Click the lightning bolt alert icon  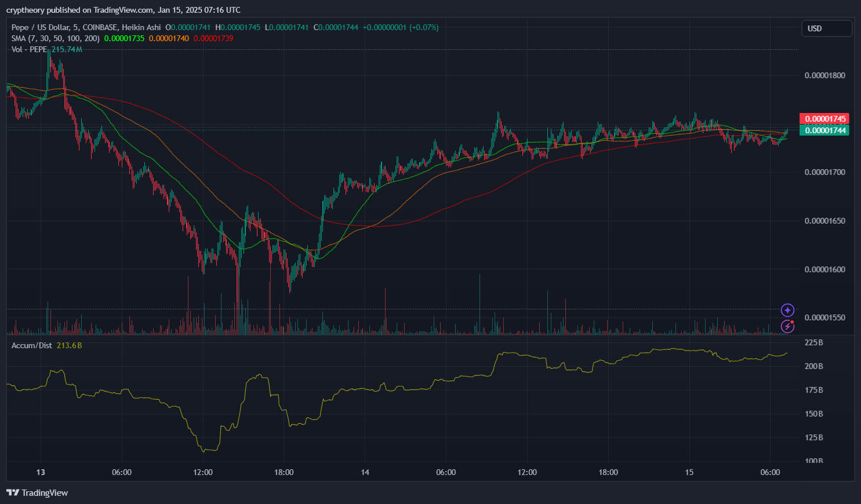point(787,326)
